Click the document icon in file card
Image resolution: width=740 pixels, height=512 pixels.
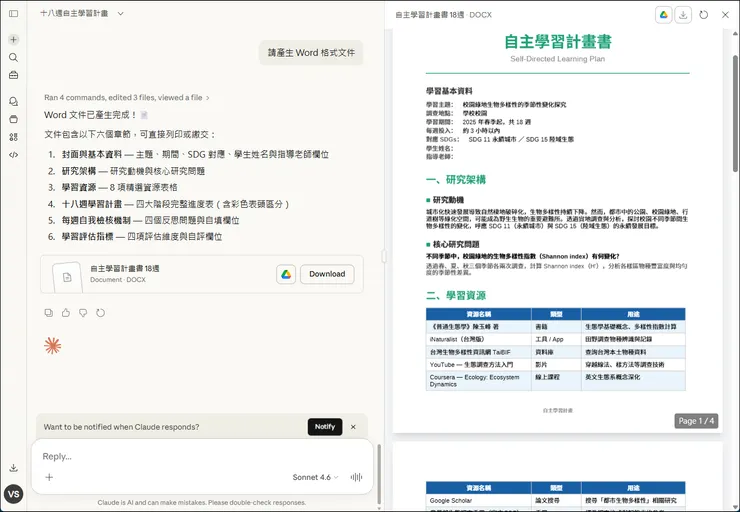click(x=67, y=277)
